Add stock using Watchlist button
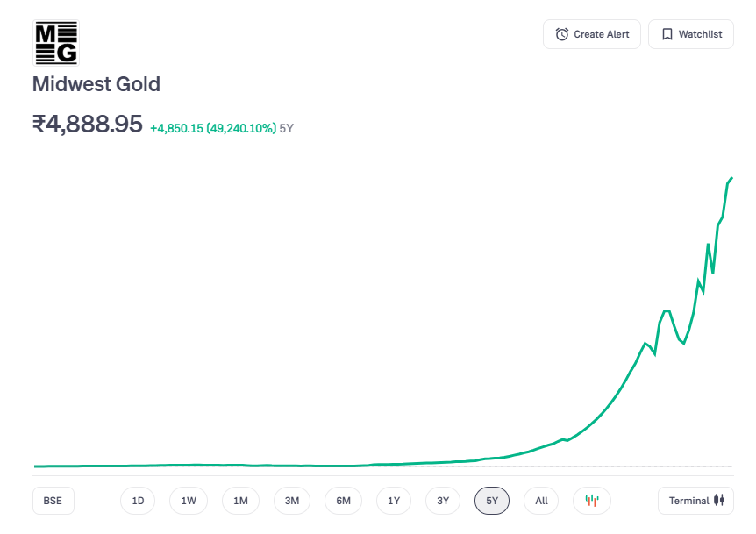 point(691,34)
